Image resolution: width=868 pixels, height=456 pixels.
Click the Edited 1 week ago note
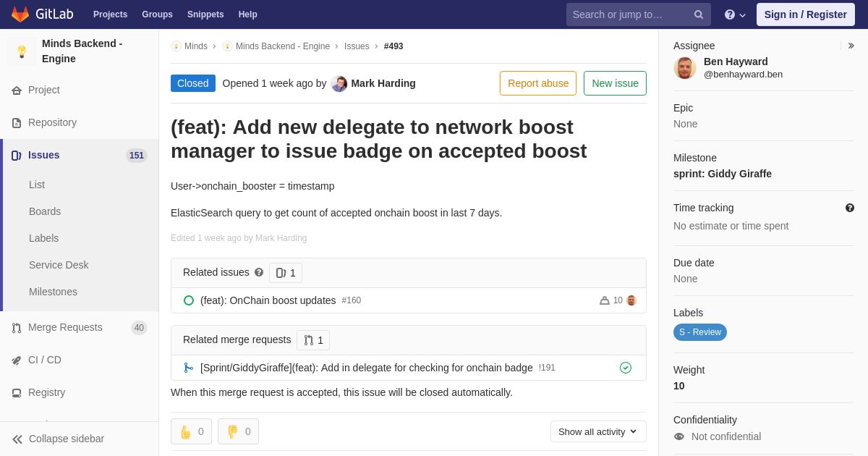click(239, 238)
